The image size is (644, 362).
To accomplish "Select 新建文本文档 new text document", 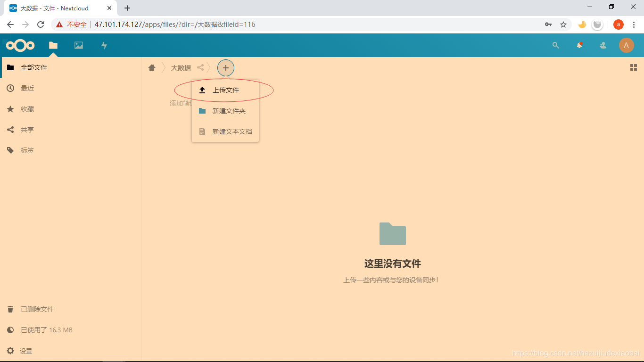I will point(225,132).
